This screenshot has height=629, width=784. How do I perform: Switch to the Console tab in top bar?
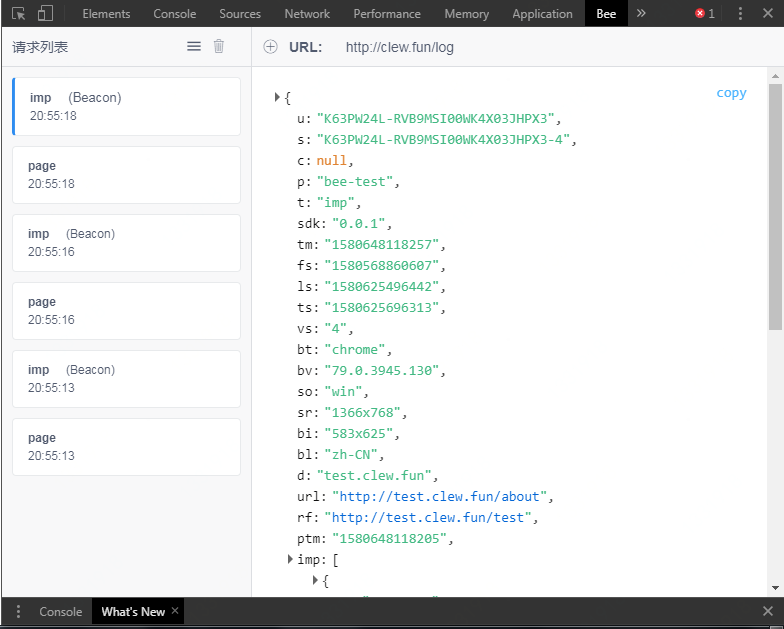(174, 14)
